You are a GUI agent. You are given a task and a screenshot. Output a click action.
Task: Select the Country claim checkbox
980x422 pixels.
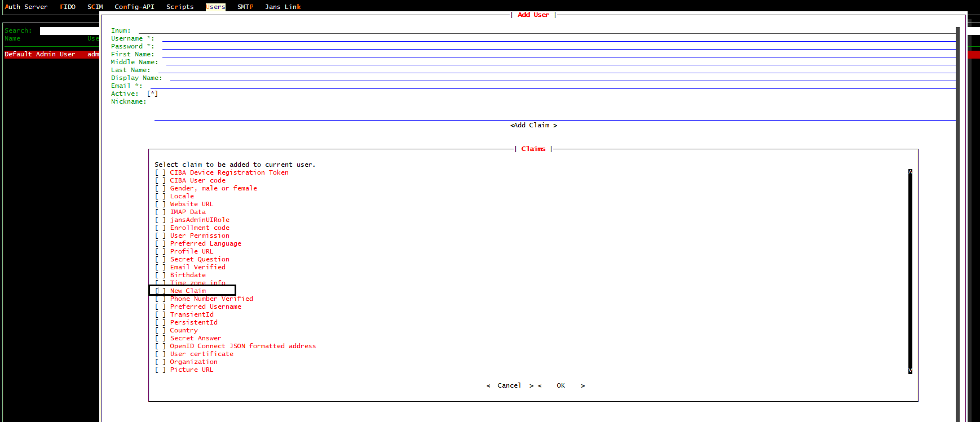click(x=161, y=331)
